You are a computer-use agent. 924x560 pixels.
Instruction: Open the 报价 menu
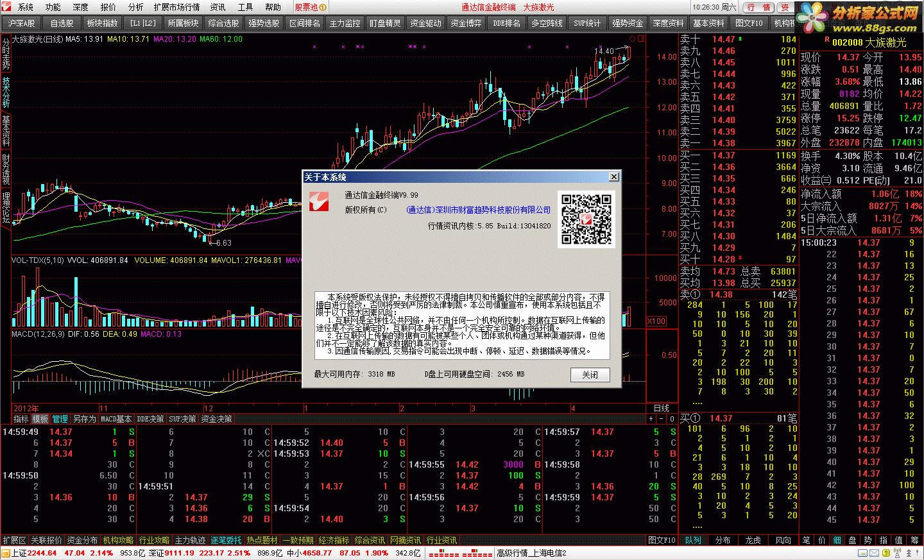pyautogui.click(x=108, y=7)
